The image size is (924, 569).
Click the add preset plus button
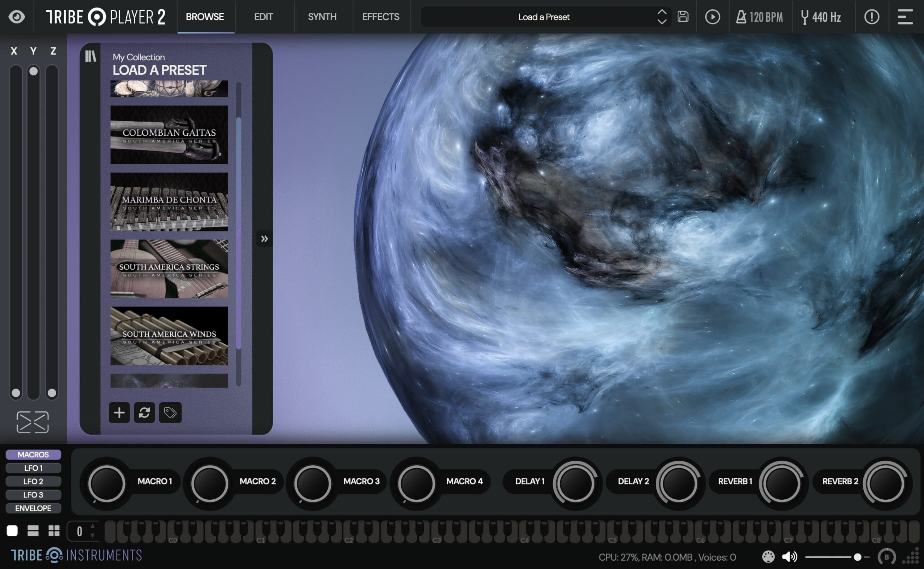click(x=119, y=413)
